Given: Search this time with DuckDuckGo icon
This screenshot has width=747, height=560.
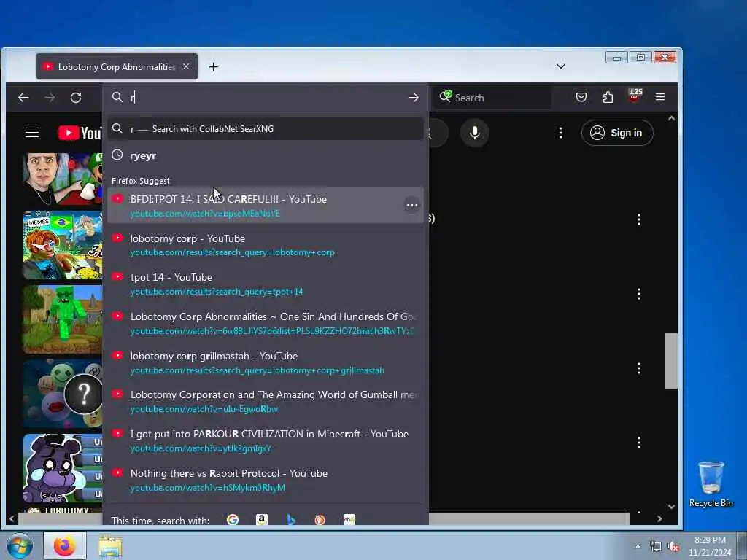Looking at the screenshot, I should pyautogui.click(x=320, y=519).
